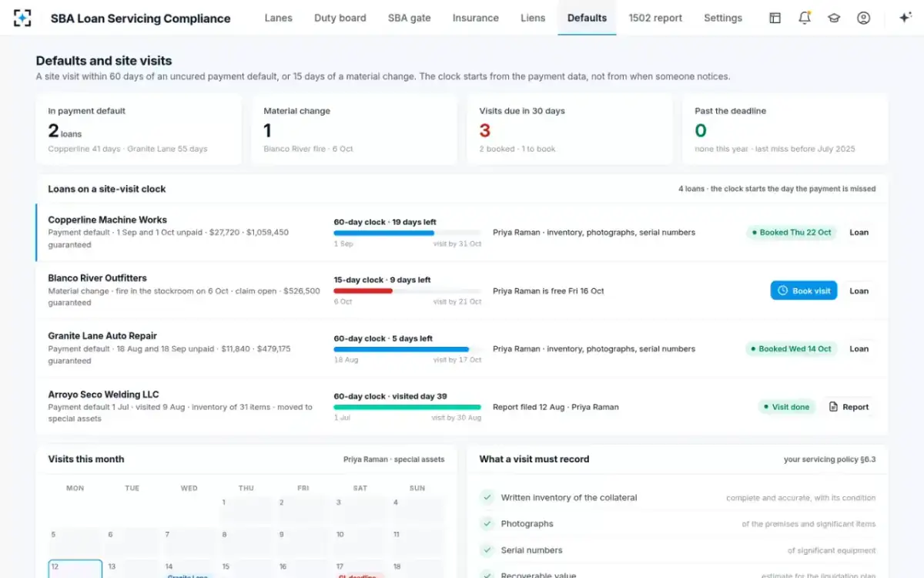Select calendar day 1
Image resolution: width=924 pixels, height=578 pixels.
[246, 509]
